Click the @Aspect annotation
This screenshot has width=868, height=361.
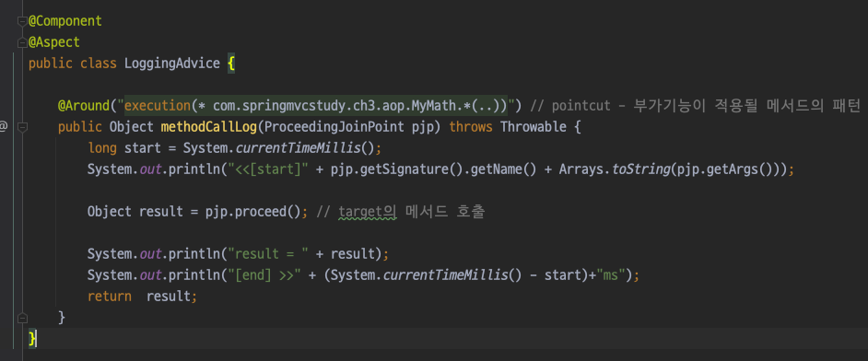pos(54,42)
